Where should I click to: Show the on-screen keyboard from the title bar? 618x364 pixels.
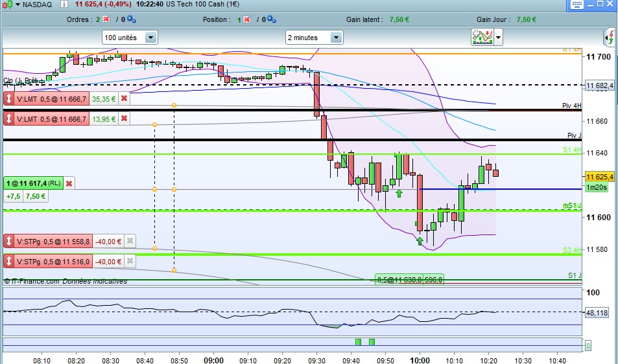pos(577,5)
